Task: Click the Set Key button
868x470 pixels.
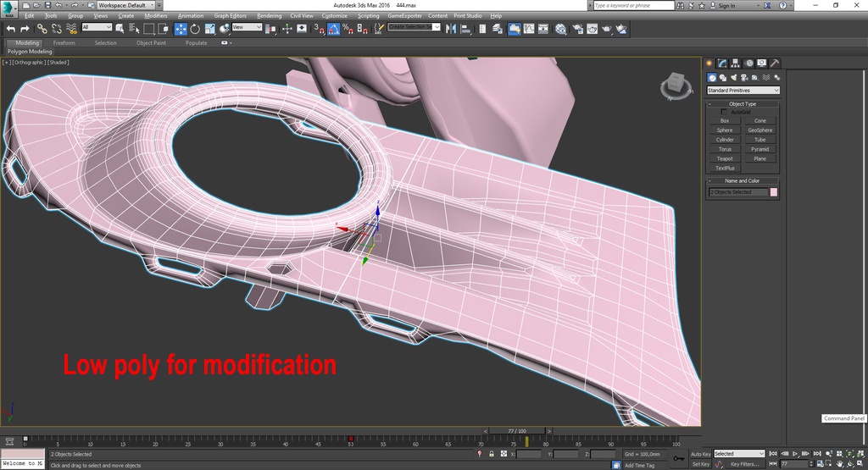Action: [x=700, y=464]
